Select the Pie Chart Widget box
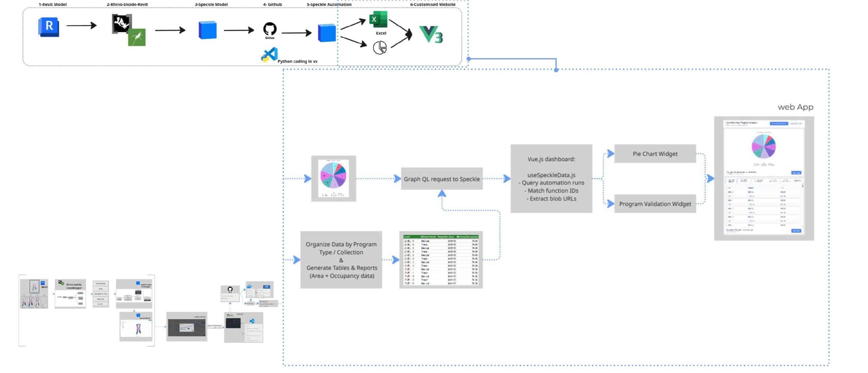Image resolution: width=868 pixels, height=373 pixels. [x=655, y=154]
